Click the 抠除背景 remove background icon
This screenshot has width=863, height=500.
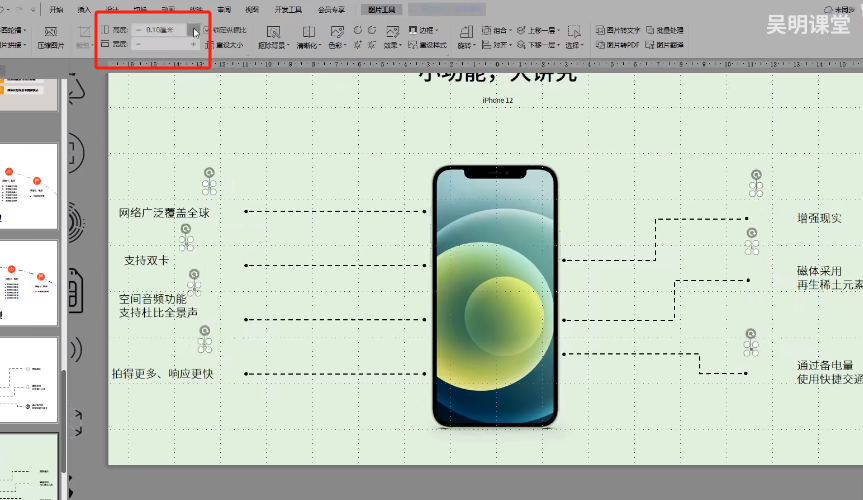pyautogui.click(x=273, y=32)
